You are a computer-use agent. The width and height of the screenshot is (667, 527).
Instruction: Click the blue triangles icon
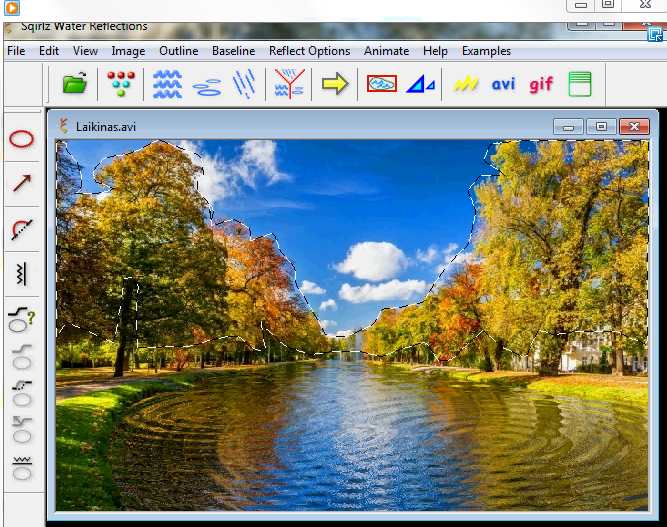pyautogui.click(x=420, y=85)
